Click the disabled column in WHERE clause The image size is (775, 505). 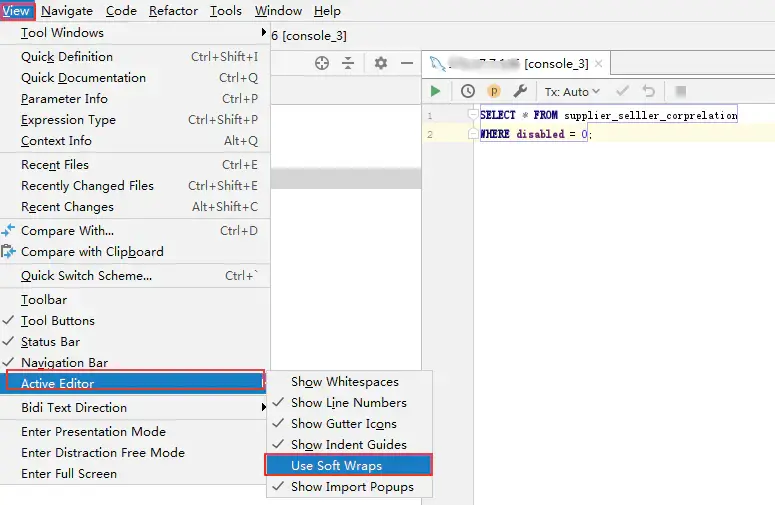pyautogui.click(x=540, y=134)
